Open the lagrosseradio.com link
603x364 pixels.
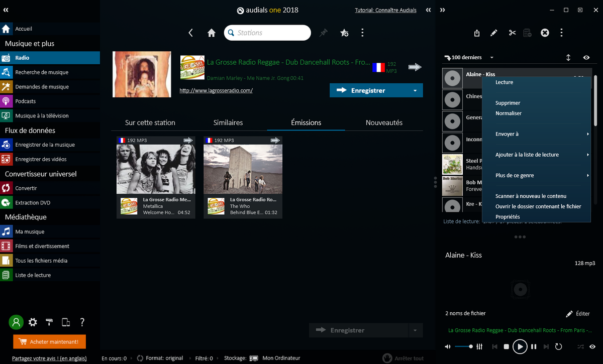point(216,91)
